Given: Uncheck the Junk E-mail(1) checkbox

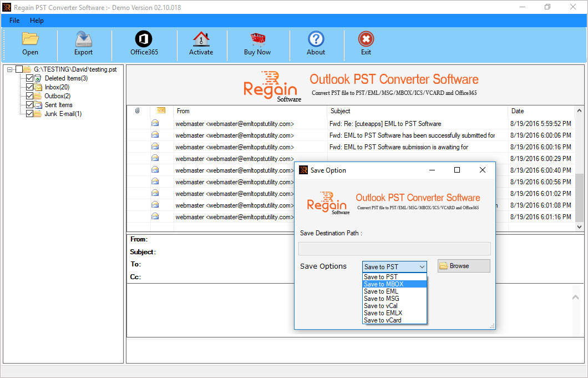Looking at the screenshot, I should click(x=29, y=114).
